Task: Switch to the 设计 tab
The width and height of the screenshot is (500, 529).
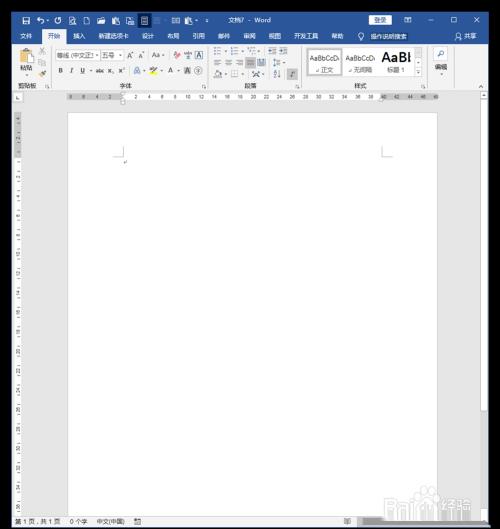Action: [x=148, y=36]
